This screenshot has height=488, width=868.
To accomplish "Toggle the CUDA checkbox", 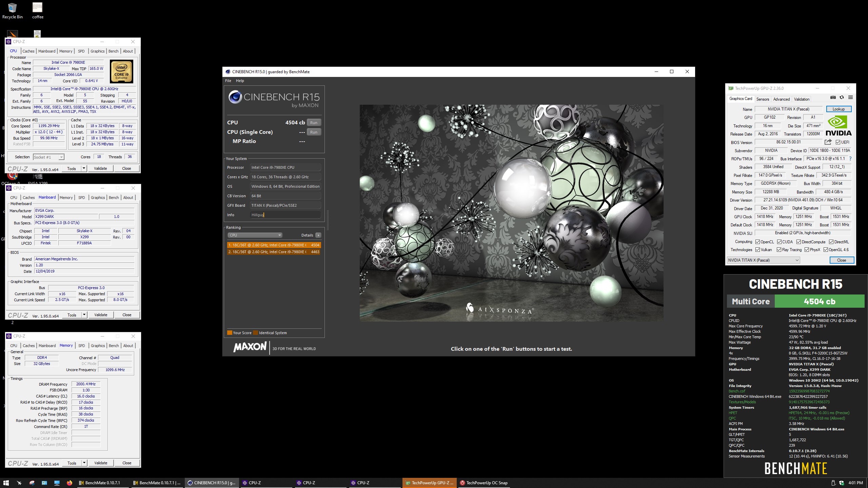I will [779, 242].
